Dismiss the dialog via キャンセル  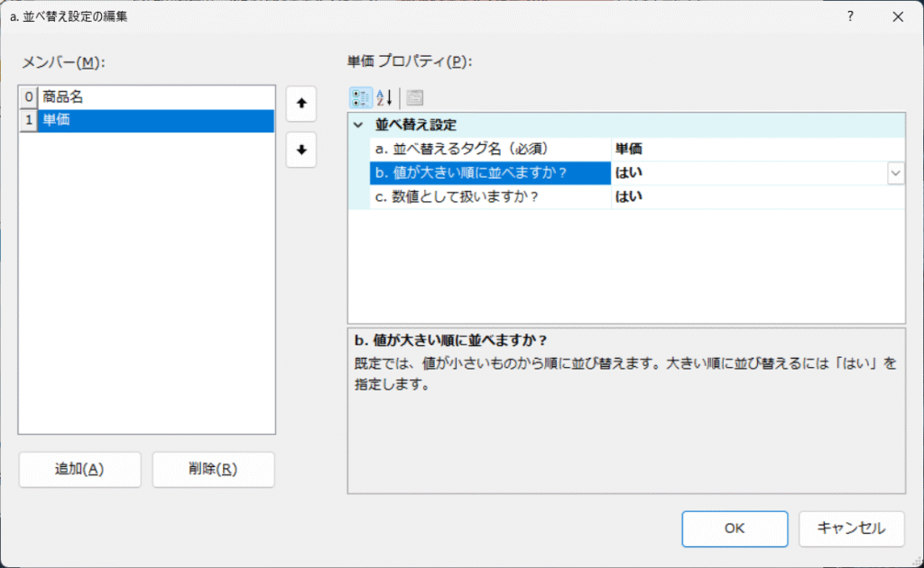click(851, 529)
